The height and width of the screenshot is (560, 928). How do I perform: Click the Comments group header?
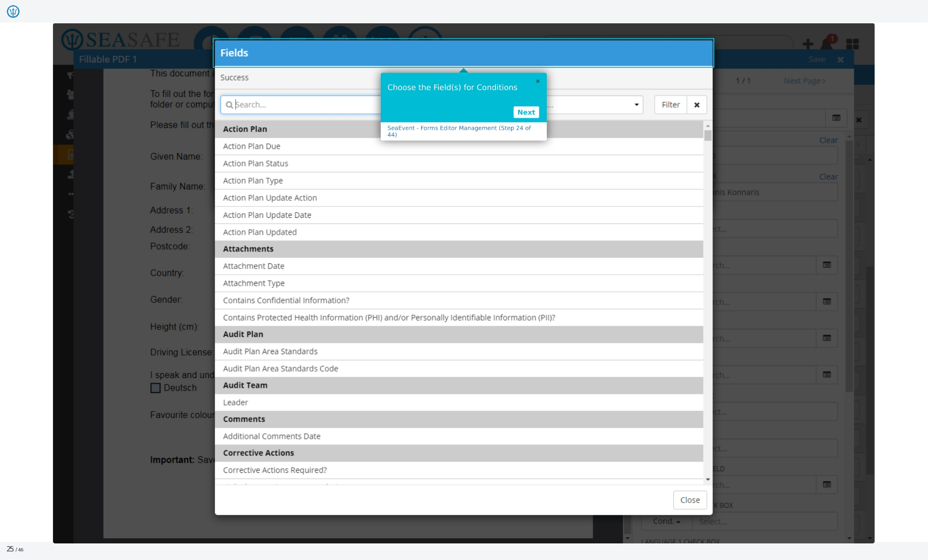459,419
